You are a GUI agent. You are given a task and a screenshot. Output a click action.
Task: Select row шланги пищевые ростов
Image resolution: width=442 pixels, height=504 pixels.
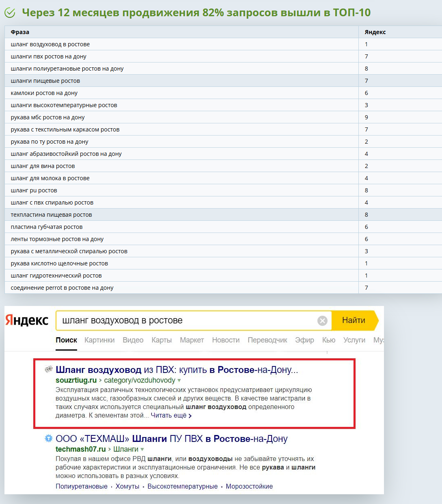[x=223, y=81]
